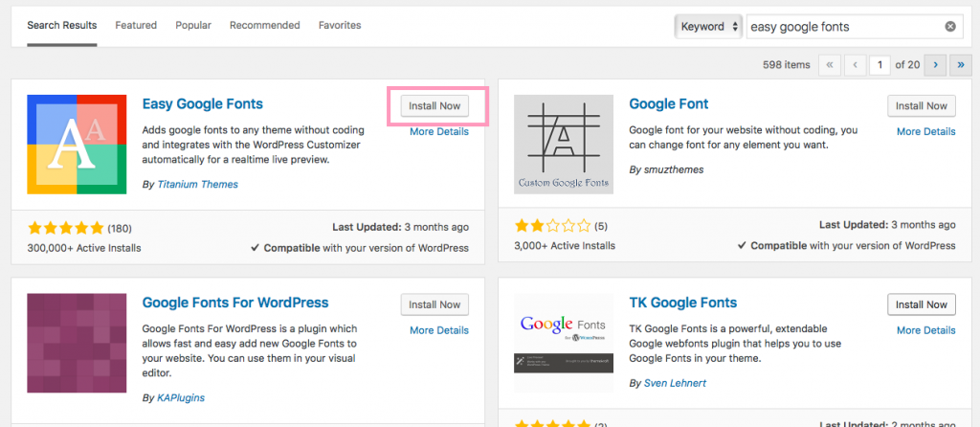Image resolution: width=980 pixels, height=427 pixels.
Task: Open the Custom Google Fonts plugin thumbnail
Action: pyautogui.click(x=563, y=145)
